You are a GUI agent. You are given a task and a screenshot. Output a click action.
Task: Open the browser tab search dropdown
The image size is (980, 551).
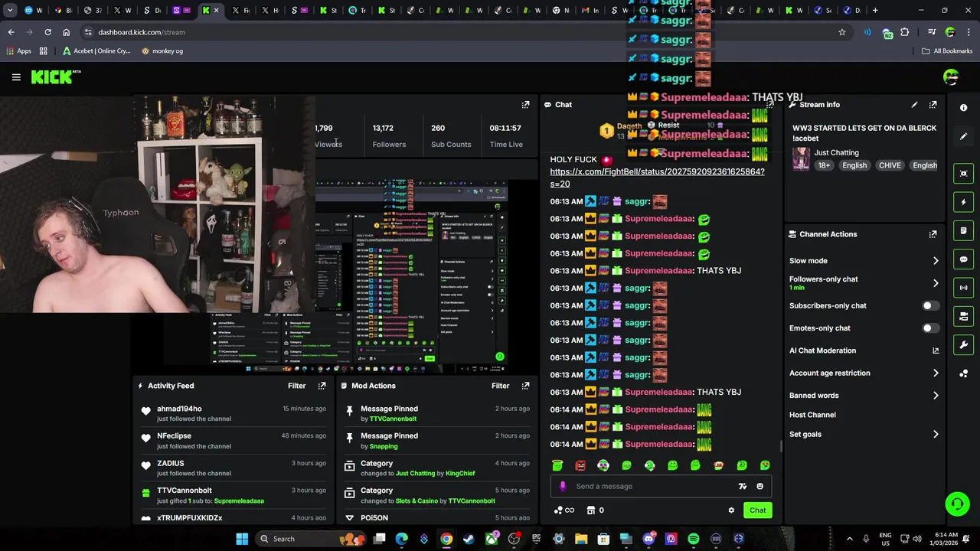[x=10, y=11]
